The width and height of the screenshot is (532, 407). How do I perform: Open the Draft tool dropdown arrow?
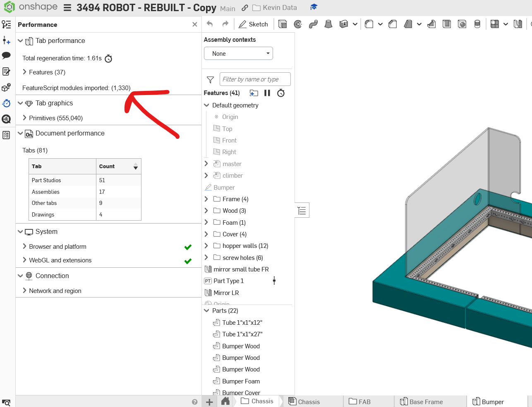point(419,24)
